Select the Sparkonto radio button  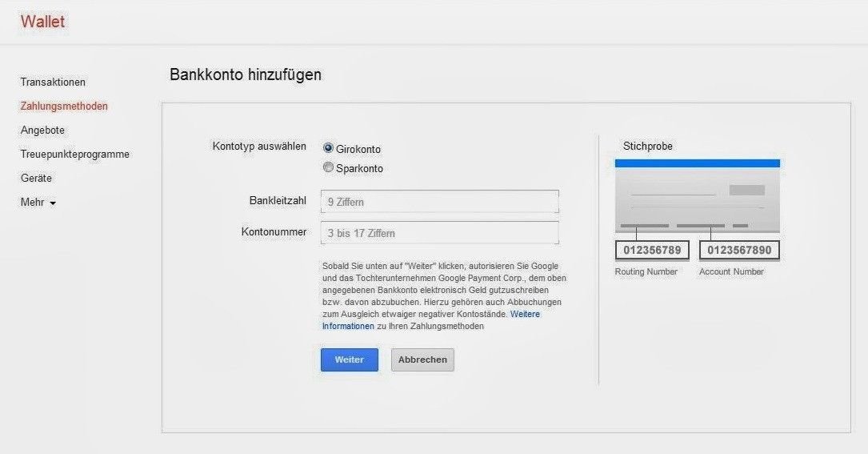(x=328, y=167)
